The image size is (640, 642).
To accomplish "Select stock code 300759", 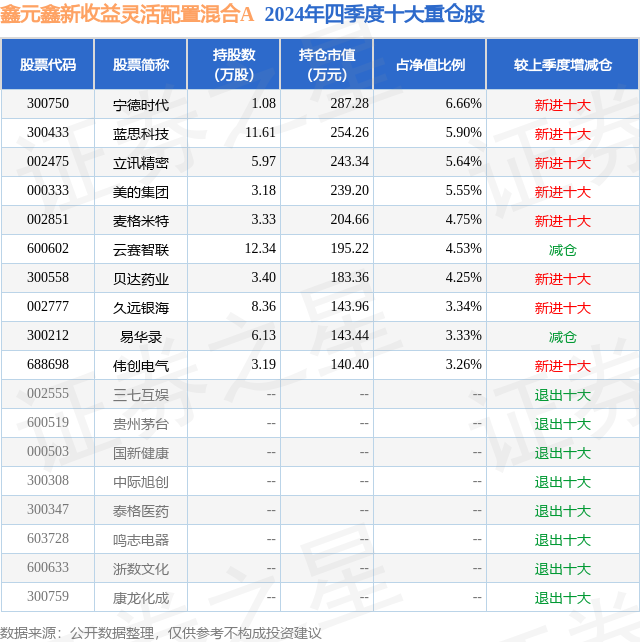I will click(48, 597).
